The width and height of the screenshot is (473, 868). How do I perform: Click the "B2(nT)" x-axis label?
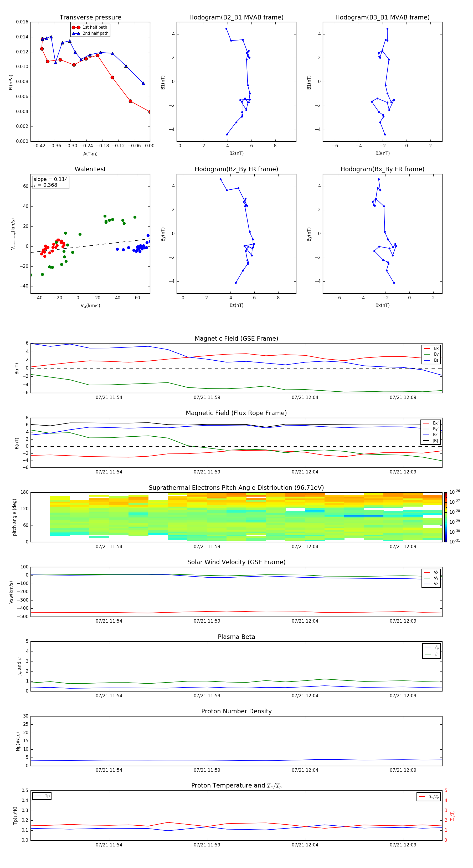[236, 153]
